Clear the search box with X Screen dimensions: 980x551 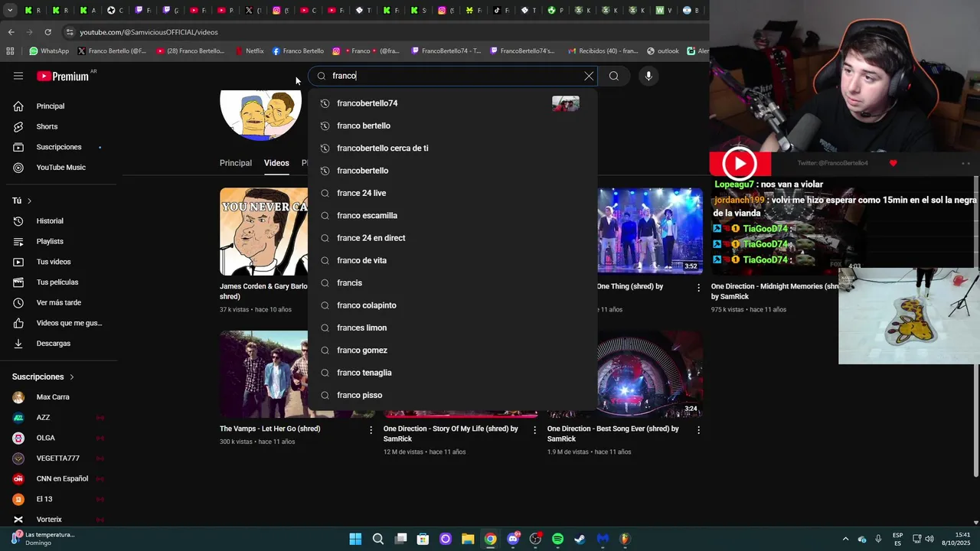pyautogui.click(x=589, y=76)
